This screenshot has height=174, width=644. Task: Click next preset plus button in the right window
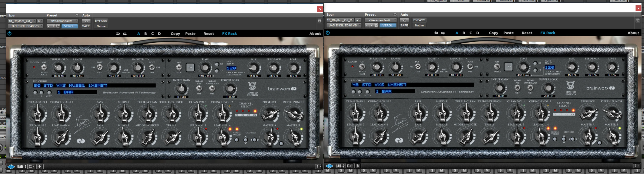click(372, 25)
